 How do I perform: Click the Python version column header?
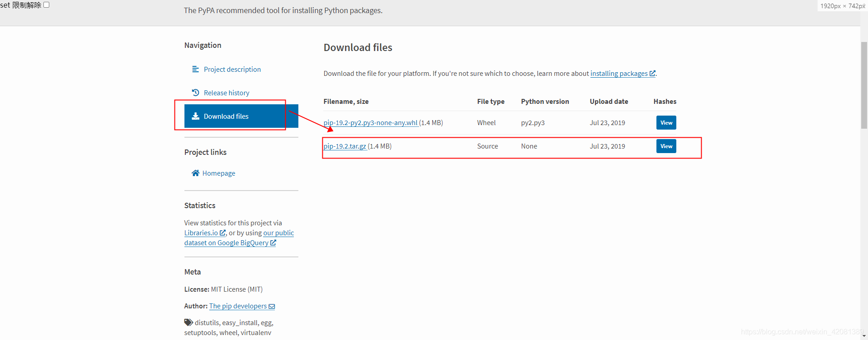(x=545, y=101)
